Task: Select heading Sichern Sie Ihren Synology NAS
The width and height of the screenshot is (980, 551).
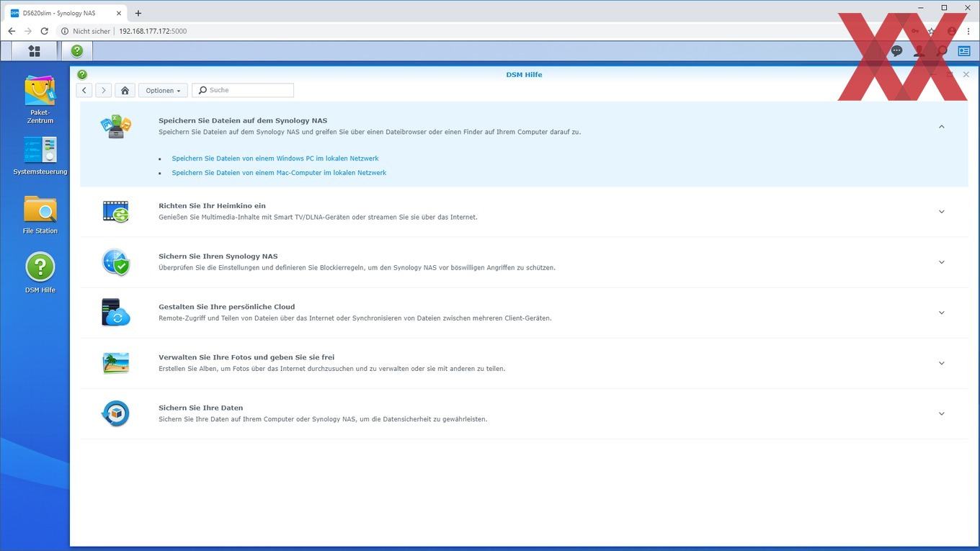Action: (218, 256)
